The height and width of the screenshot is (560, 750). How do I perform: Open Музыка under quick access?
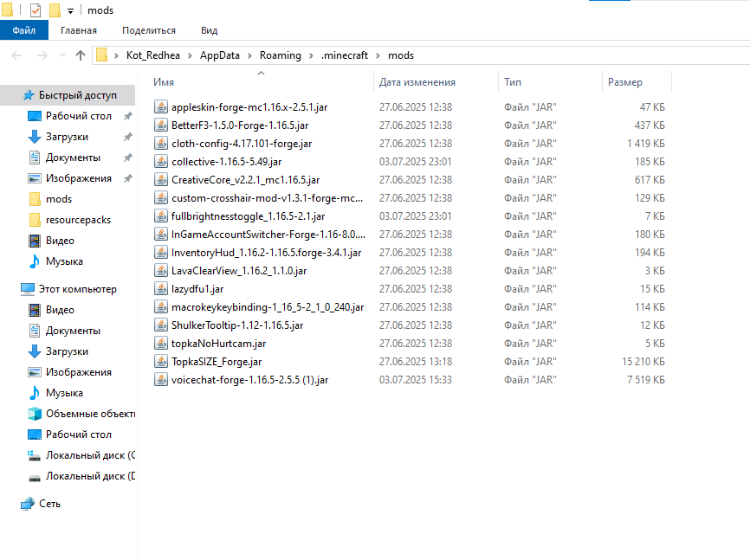pyautogui.click(x=64, y=261)
